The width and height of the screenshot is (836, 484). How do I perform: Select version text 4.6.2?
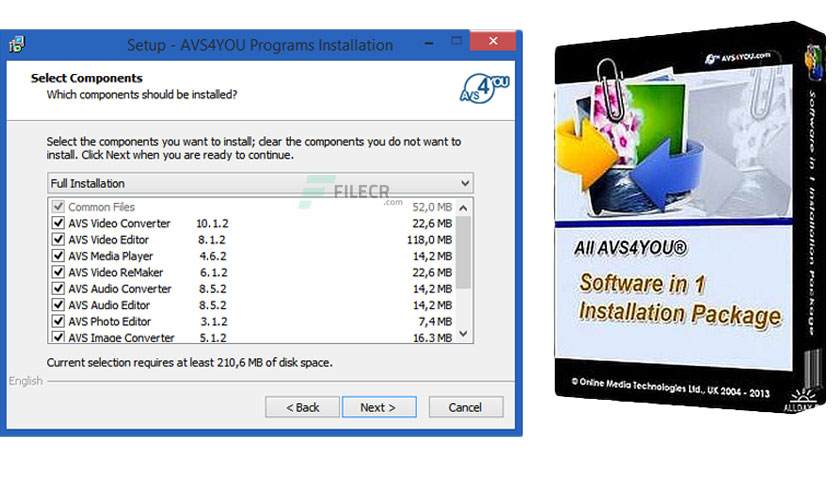point(213,256)
